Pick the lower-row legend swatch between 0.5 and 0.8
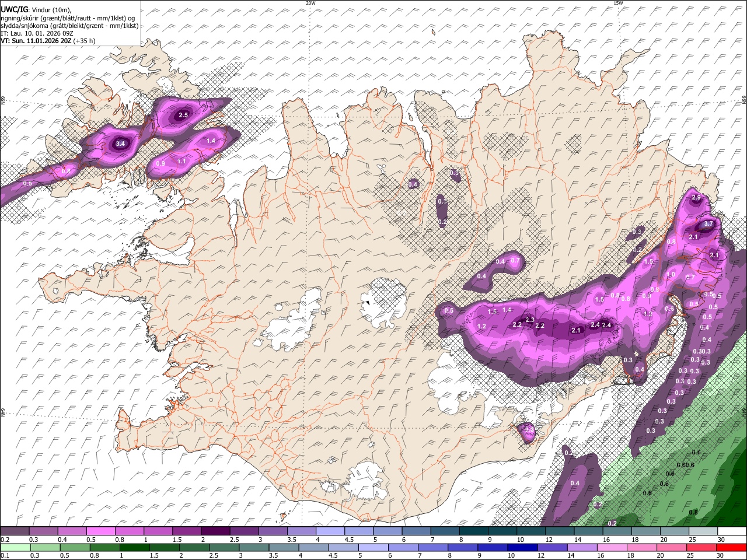This screenshot has height=560, width=747. (x=75, y=548)
